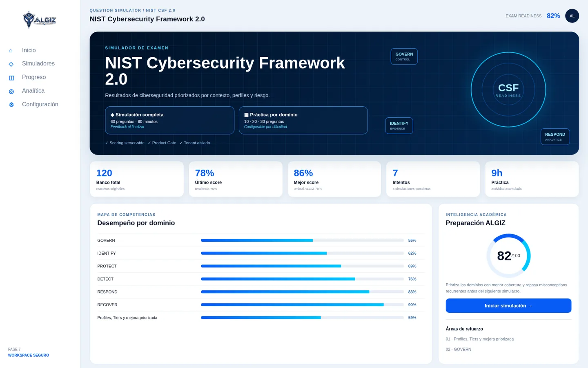This screenshot has height=368, width=588.
Task: Open the 7 Intentos card
Action: point(433,179)
